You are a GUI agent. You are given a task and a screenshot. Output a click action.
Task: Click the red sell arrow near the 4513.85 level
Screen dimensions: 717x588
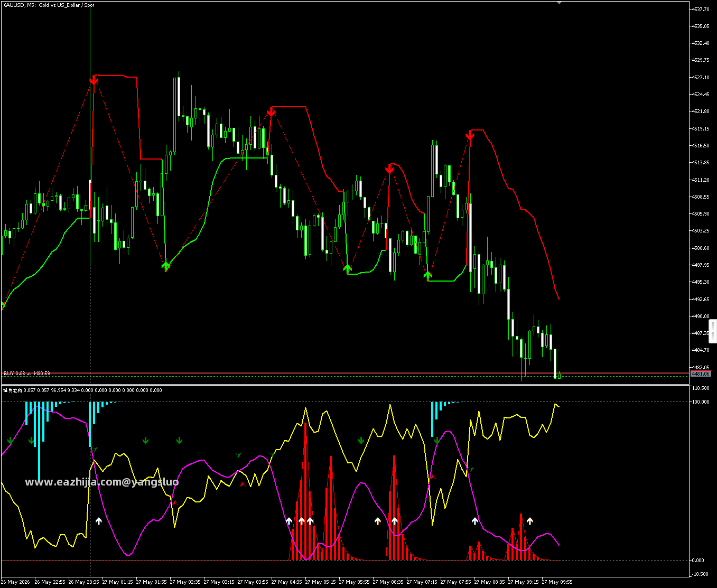(390, 170)
